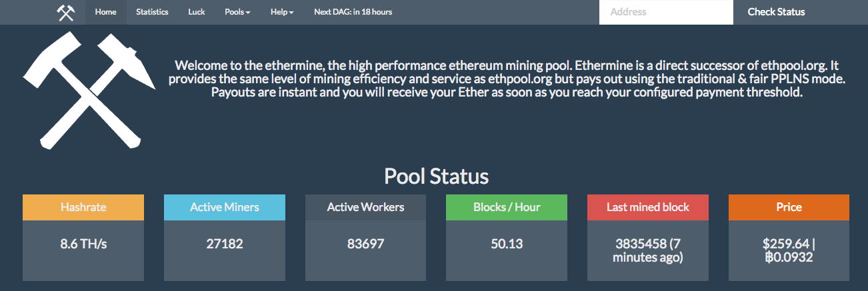Focus the Address input field

click(665, 12)
